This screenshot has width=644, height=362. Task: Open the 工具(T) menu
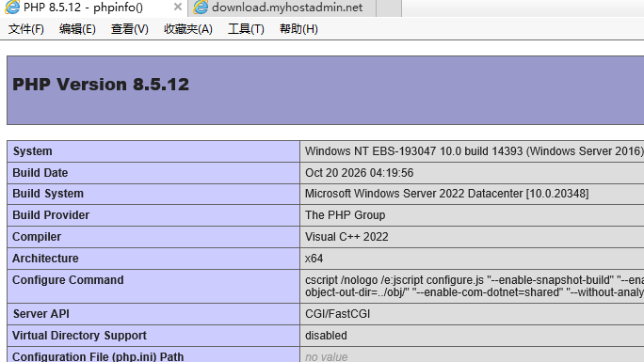(246, 29)
